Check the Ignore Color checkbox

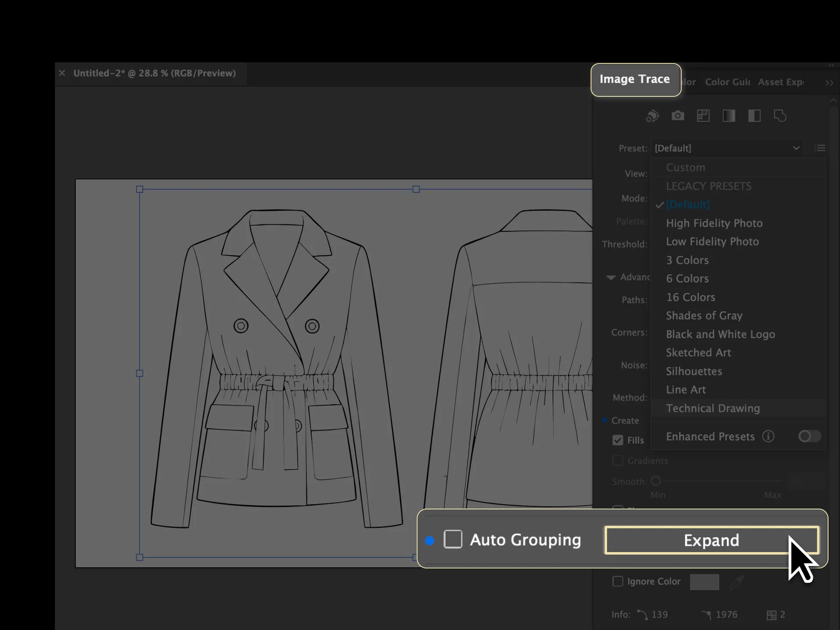tap(618, 581)
